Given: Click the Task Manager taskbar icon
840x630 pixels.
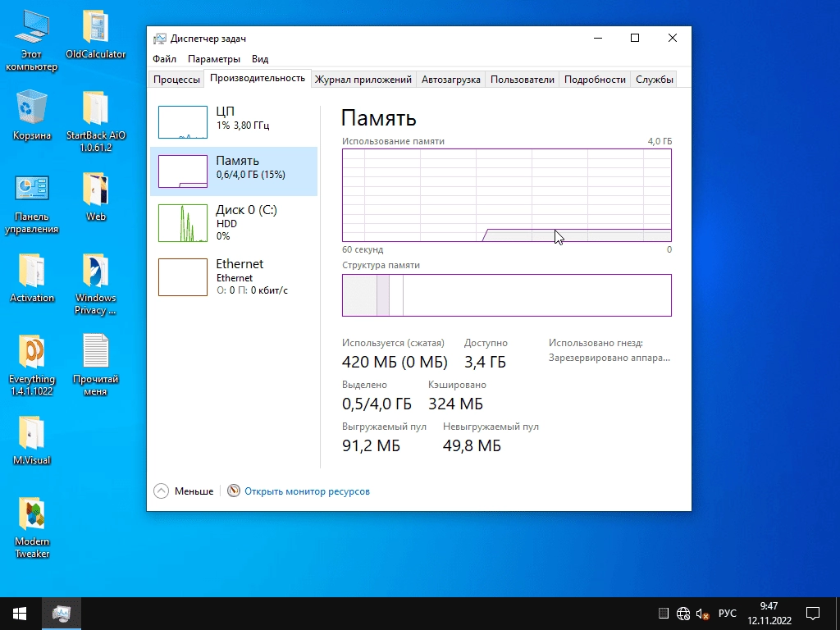Looking at the screenshot, I should pos(62,614).
